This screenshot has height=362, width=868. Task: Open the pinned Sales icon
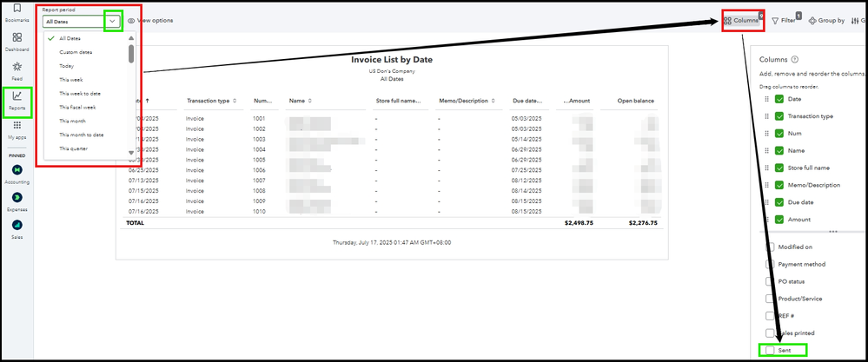click(17, 225)
